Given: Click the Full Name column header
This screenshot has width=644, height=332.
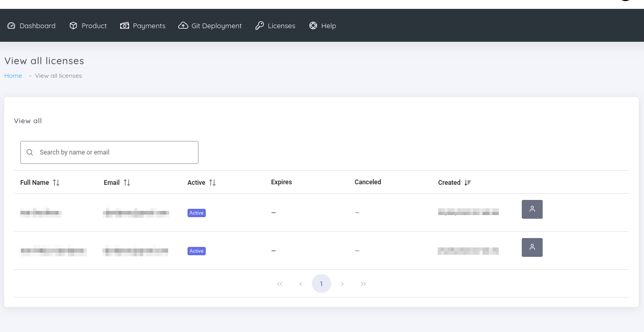Looking at the screenshot, I should (x=34, y=183).
